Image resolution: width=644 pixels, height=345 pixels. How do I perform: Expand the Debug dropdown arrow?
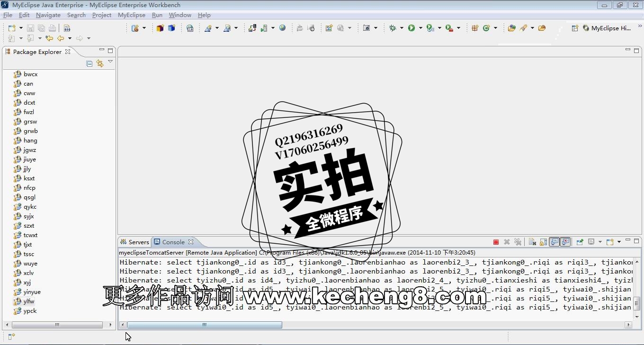[402, 28]
